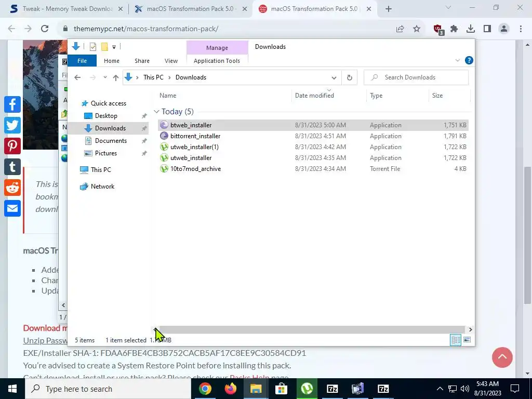The height and width of the screenshot is (399, 532).
Task: Open Application Tools ribbon tab
Action: (217, 61)
